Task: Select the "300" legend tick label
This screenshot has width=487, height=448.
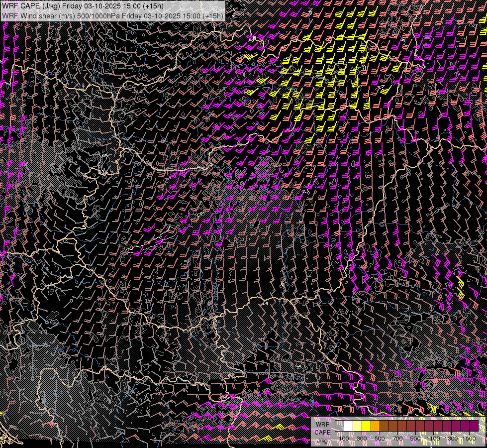Action: pos(362,439)
